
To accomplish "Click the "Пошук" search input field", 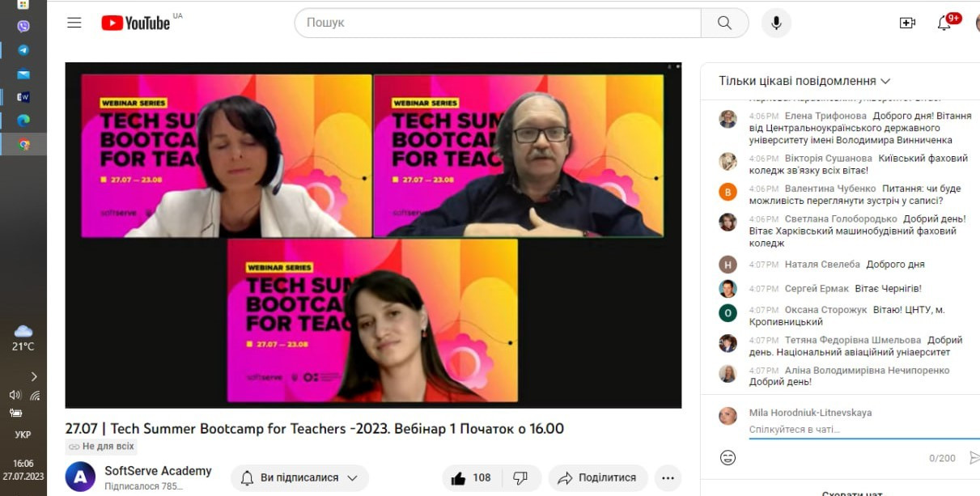I will [498, 23].
